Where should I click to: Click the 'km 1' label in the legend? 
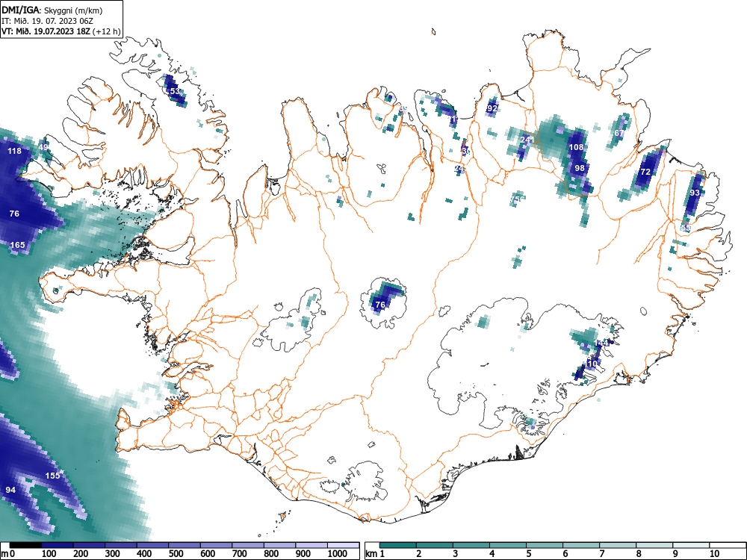pyautogui.click(x=376, y=554)
